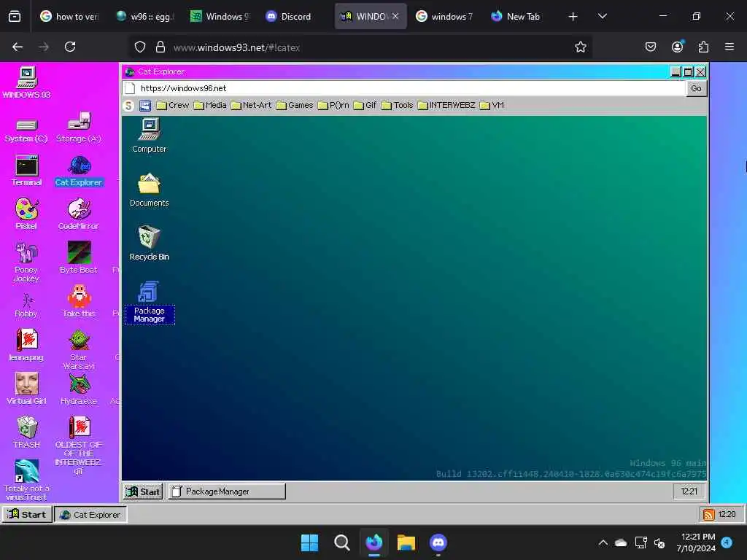Open the INTERWEBZ bookmarks folder
The width and height of the screenshot is (747, 560).
coord(446,105)
